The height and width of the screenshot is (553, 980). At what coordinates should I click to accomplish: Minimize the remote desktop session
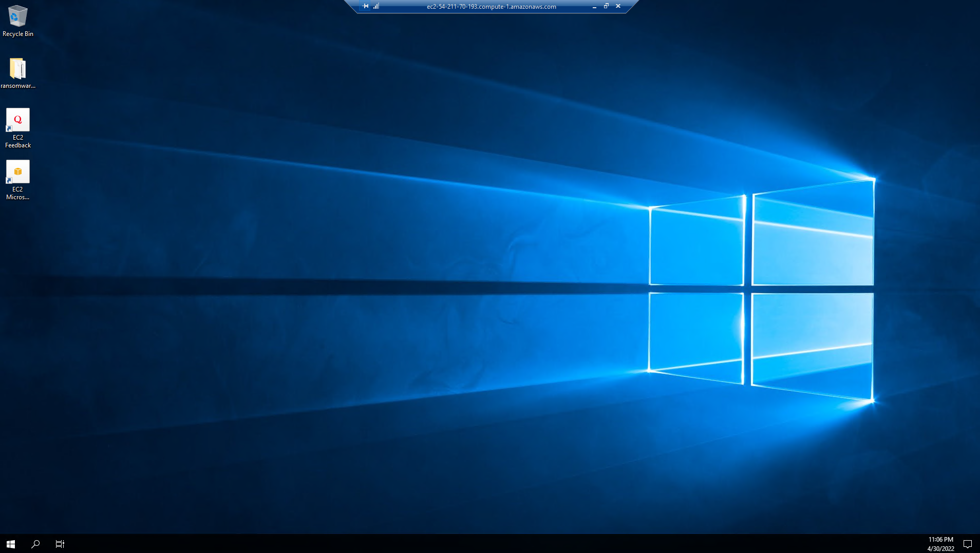point(594,6)
